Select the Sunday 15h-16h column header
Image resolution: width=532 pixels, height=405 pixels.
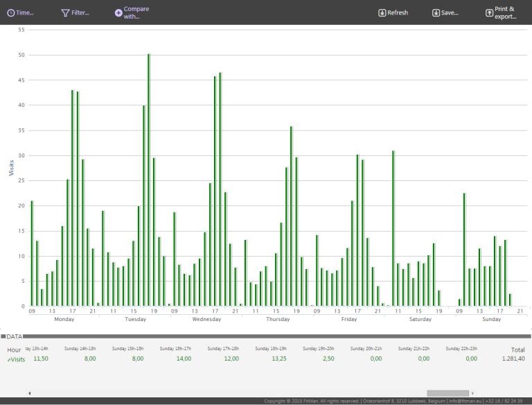pos(128,349)
